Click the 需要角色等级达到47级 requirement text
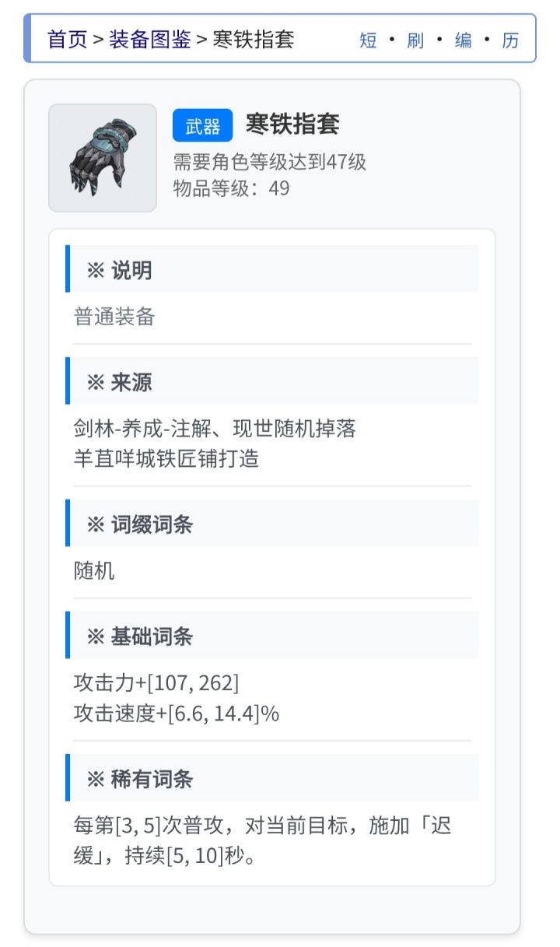This screenshot has height=947, width=560. tap(269, 162)
